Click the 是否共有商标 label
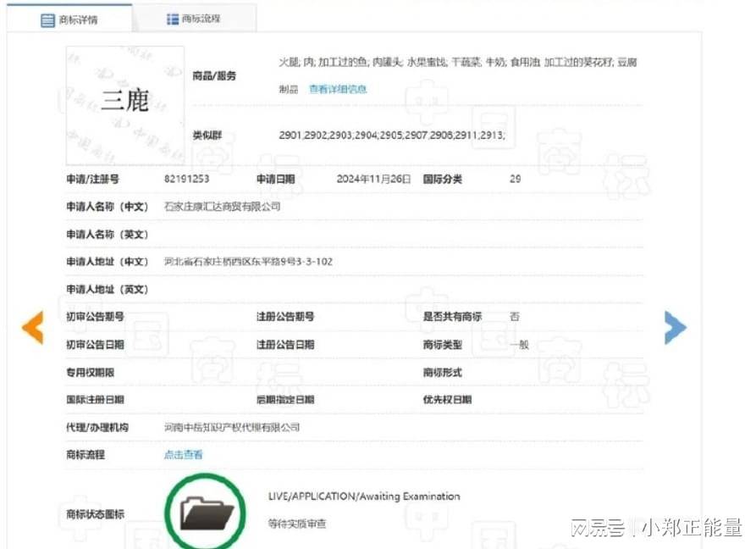Image resolution: width=756 pixels, height=549 pixels. click(x=452, y=317)
